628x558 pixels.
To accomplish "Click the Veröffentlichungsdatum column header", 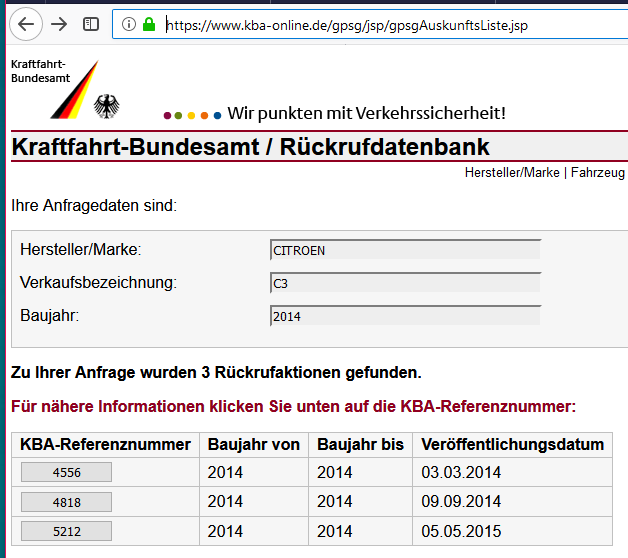I will [513, 445].
